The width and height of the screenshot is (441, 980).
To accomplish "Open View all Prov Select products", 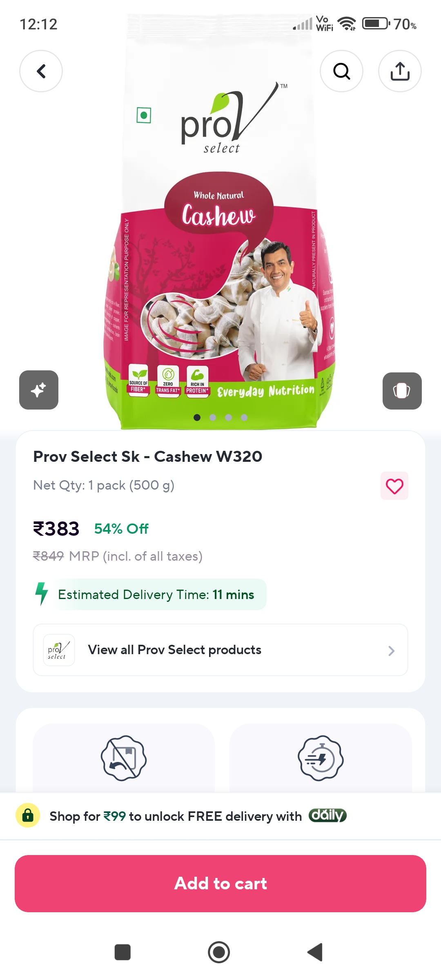I will point(175,650).
